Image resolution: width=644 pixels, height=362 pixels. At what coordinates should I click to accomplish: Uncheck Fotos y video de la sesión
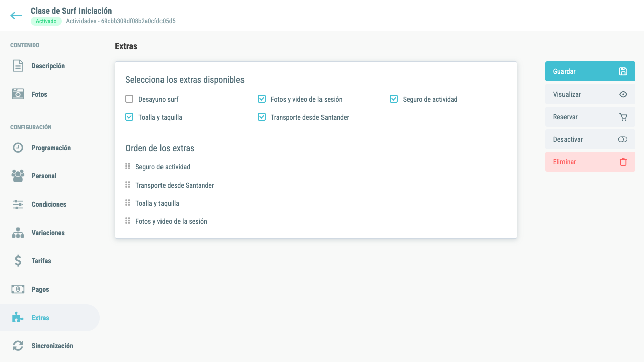click(262, 99)
